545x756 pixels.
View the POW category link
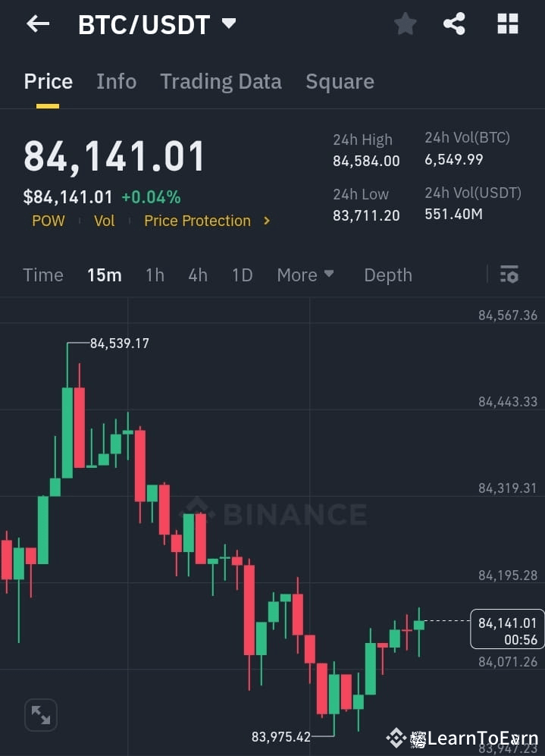48,221
